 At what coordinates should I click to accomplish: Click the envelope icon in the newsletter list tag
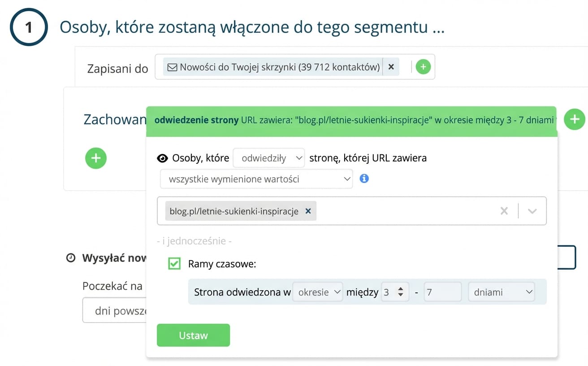coord(173,66)
